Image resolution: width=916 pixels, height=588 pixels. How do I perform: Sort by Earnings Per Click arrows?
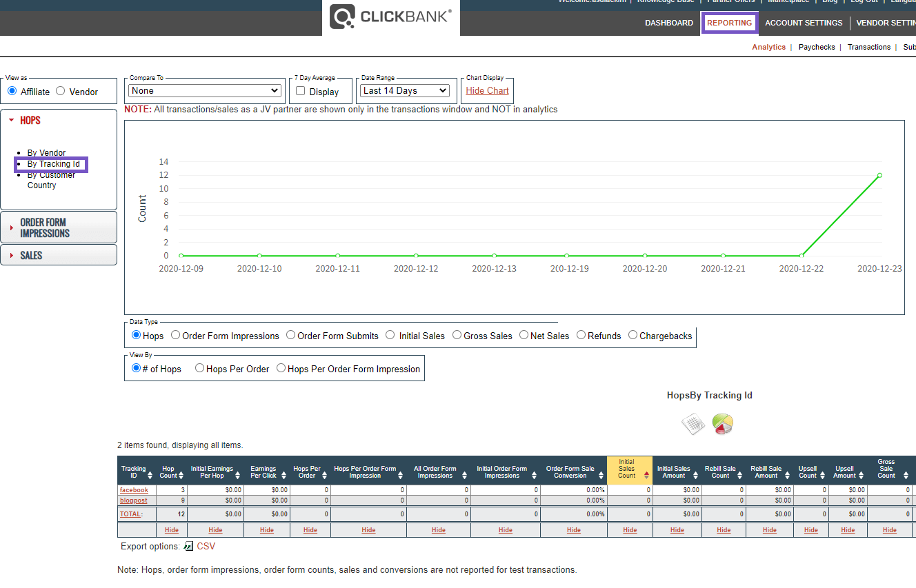tap(283, 475)
